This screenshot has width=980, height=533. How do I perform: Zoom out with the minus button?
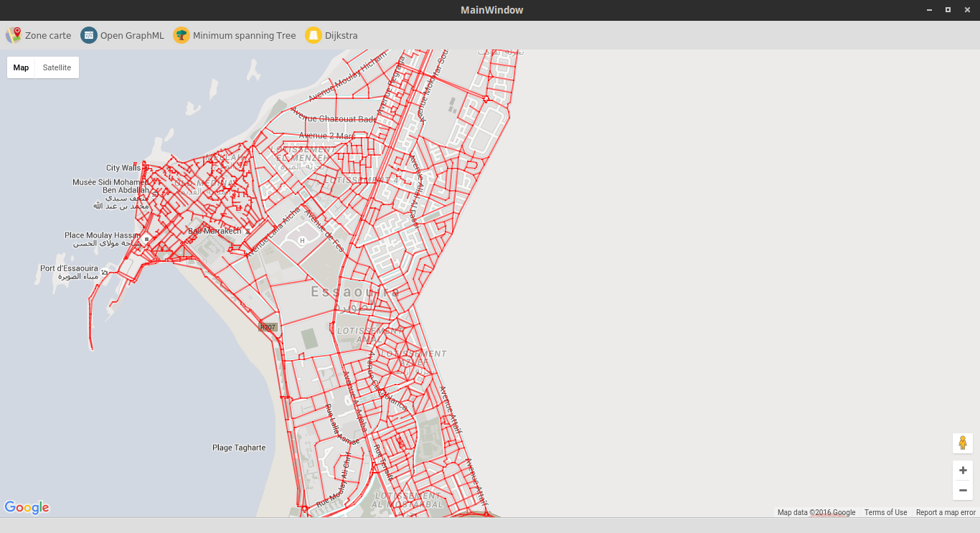tap(963, 491)
